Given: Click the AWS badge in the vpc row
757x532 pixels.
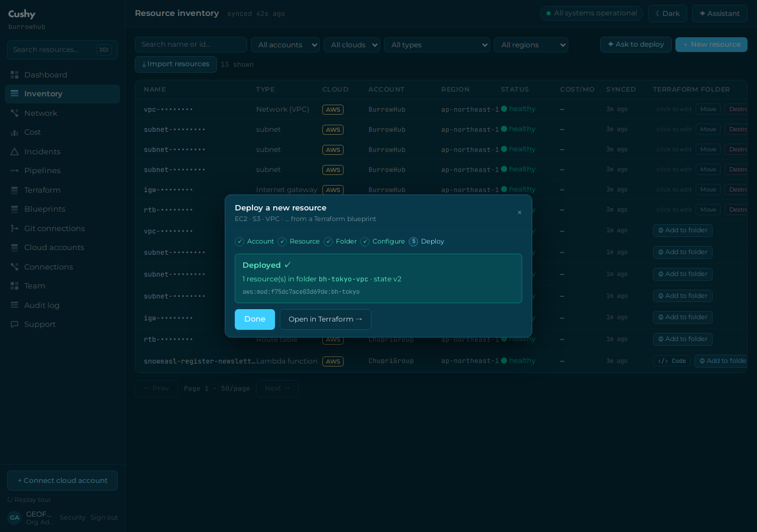Looking at the screenshot, I should tap(333, 109).
